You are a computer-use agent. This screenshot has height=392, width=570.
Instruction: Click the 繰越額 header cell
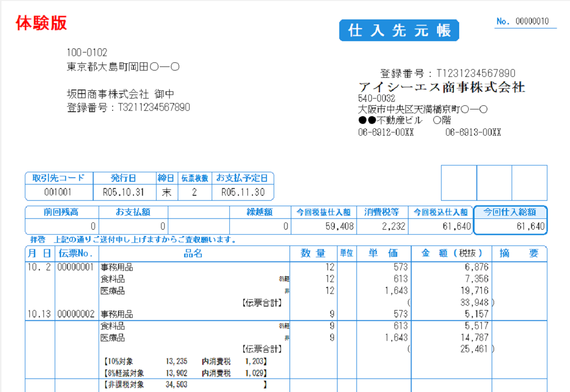pos(260,213)
